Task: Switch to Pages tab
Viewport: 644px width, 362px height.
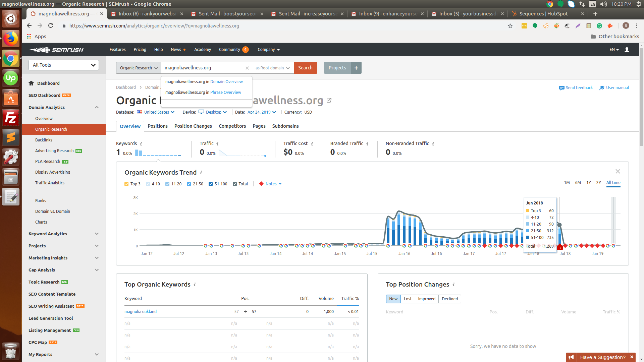Action: pyautogui.click(x=259, y=126)
